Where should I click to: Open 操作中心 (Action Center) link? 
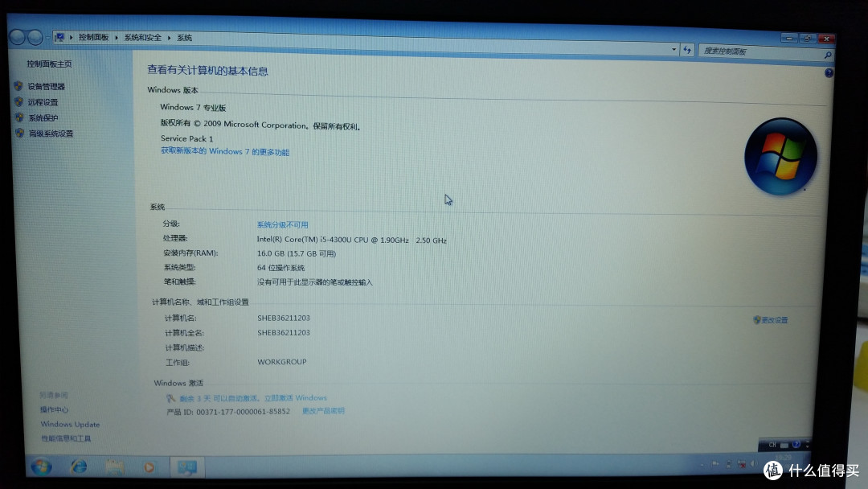[55, 410]
